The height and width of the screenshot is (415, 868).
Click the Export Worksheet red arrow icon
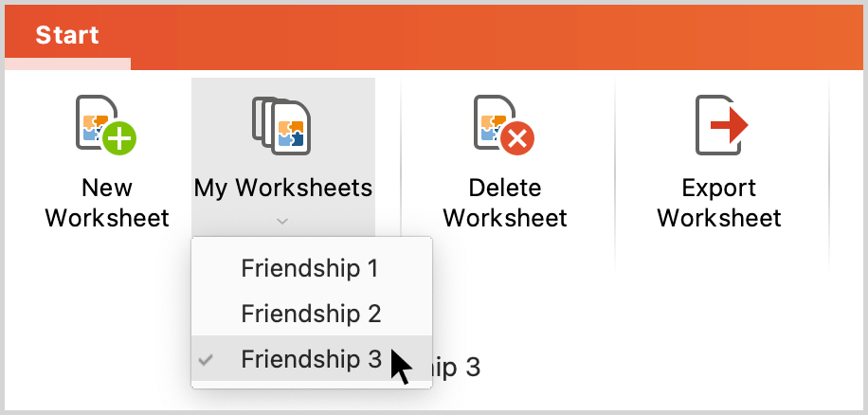722,125
